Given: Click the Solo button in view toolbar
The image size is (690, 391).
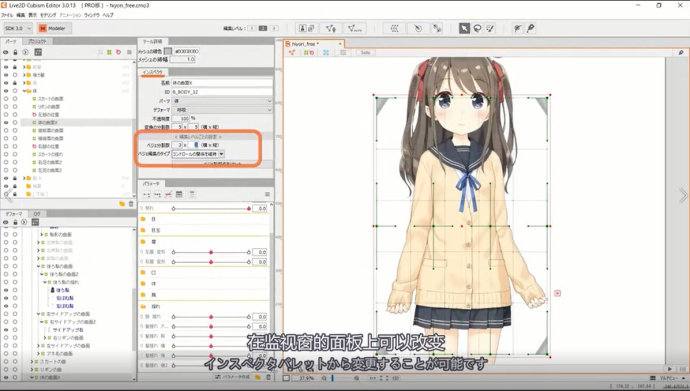Looking at the screenshot, I should 365,52.
